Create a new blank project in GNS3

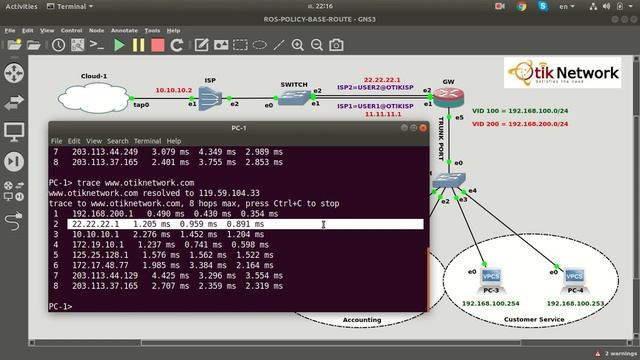pos(14,45)
